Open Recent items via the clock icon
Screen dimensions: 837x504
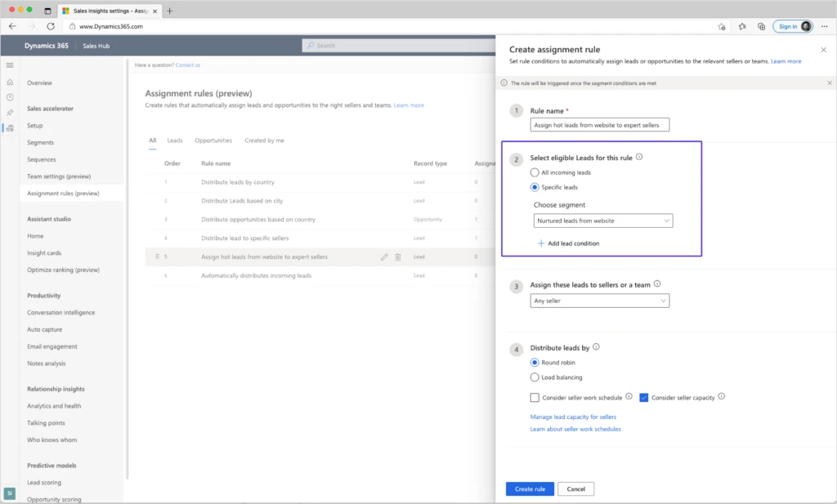pyautogui.click(x=9, y=96)
